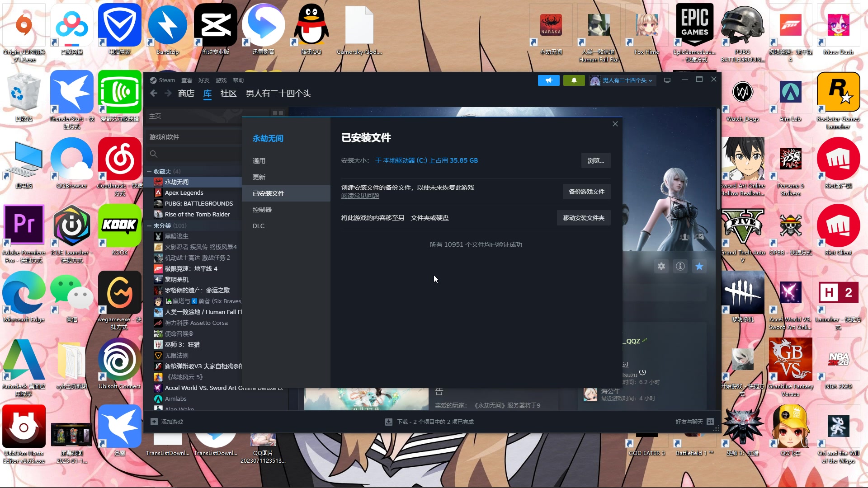Viewport: 868px width, 488px height.
Task: Close the properties dialog with X
Action: tap(615, 124)
